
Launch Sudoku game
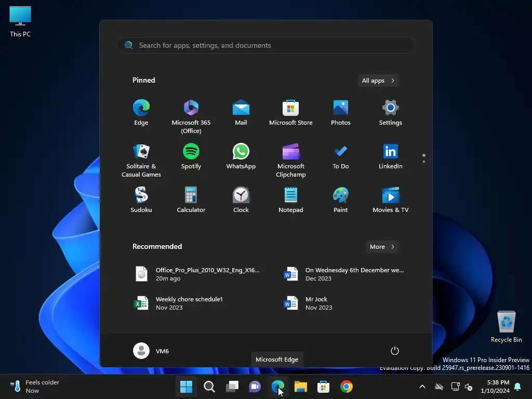(x=141, y=200)
